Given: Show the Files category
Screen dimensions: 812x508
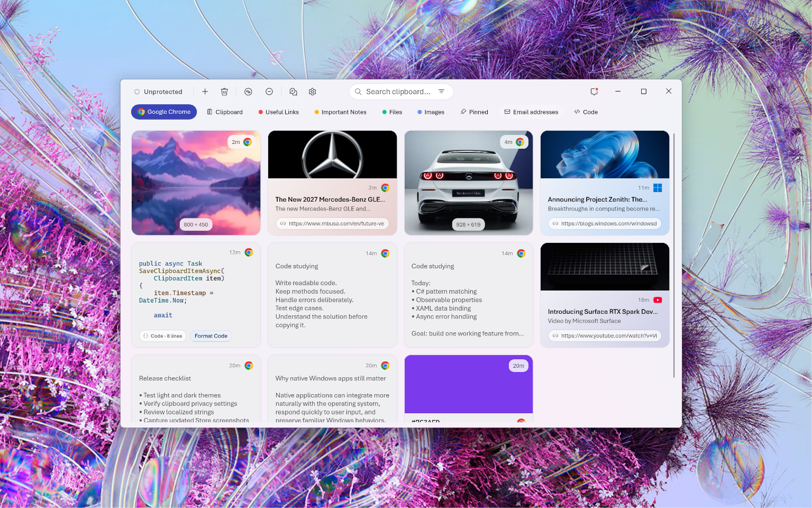Looking at the screenshot, I should point(392,112).
